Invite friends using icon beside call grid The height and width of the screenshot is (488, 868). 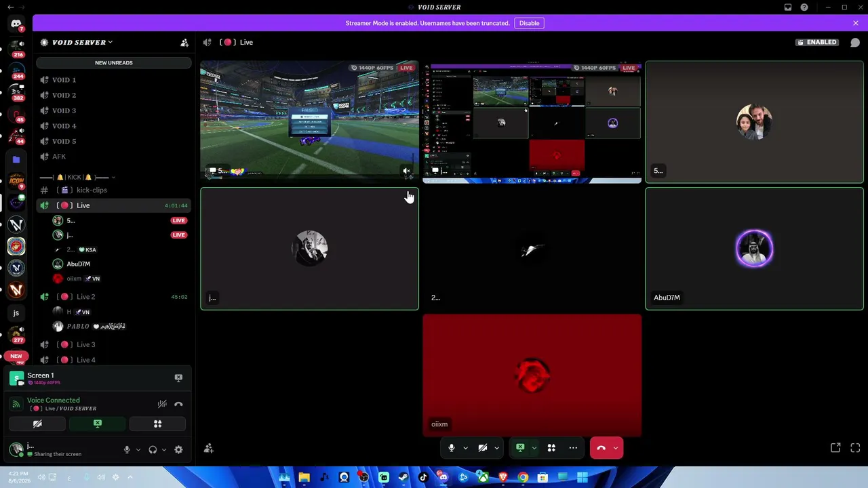pyautogui.click(x=209, y=448)
